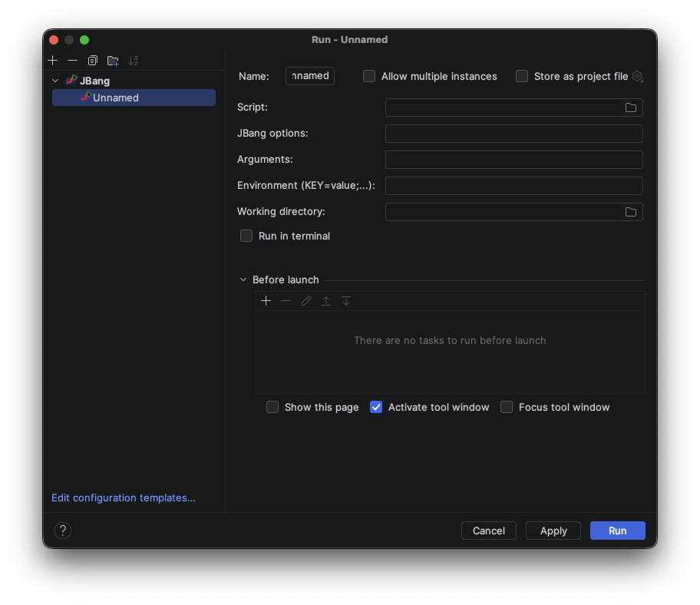Focus the JBang options field
Viewport: 700px width, 605px height.
pyautogui.click(x=513, y=134)
